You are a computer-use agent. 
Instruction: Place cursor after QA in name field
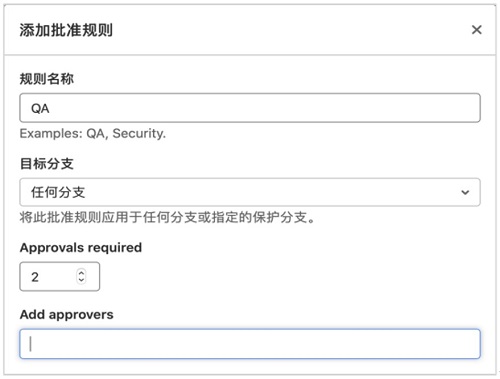click(51, 108)
